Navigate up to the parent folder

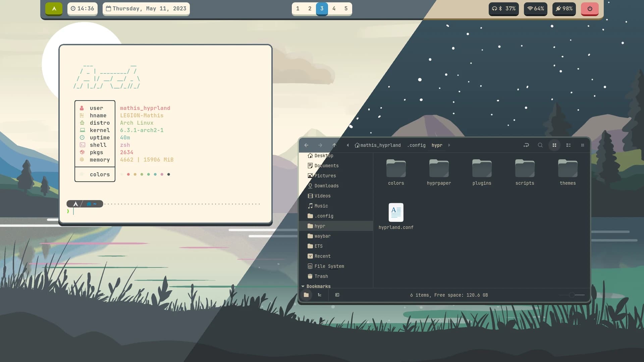(x=334, y=145)
